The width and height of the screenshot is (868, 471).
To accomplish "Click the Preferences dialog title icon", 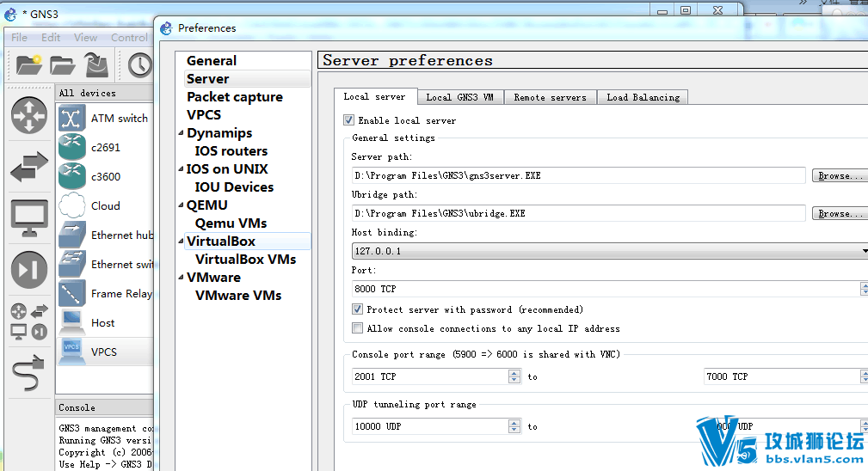I will click(166, 28).
